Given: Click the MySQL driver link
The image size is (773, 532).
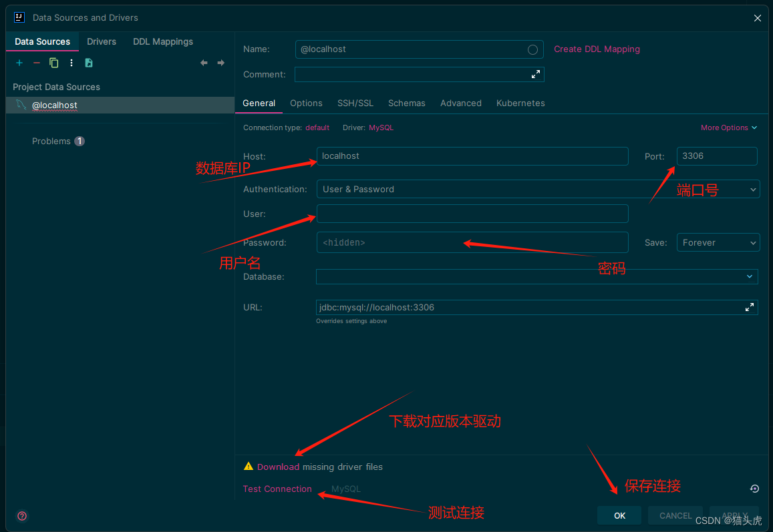Looking at the screenshot, I should pyautogui.click(x=381, y=127).
